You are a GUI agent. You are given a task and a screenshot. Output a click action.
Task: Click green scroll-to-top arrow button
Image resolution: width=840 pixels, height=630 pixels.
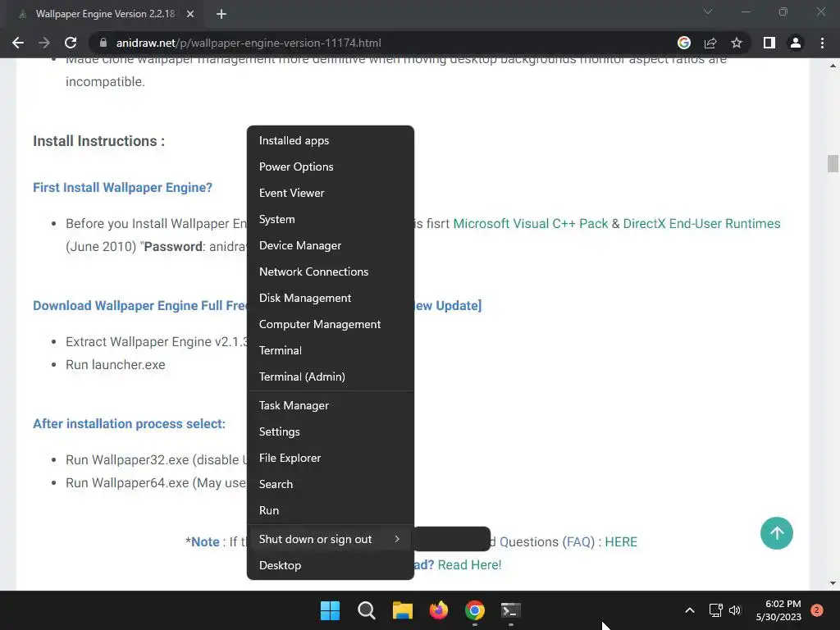tap(776, 533)
